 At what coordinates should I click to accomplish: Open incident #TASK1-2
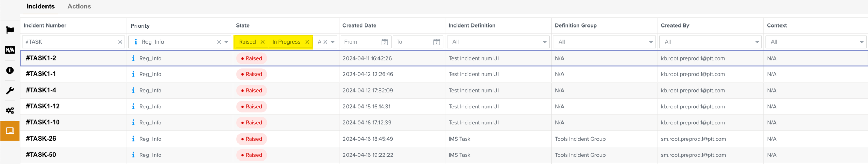point(41,58)
